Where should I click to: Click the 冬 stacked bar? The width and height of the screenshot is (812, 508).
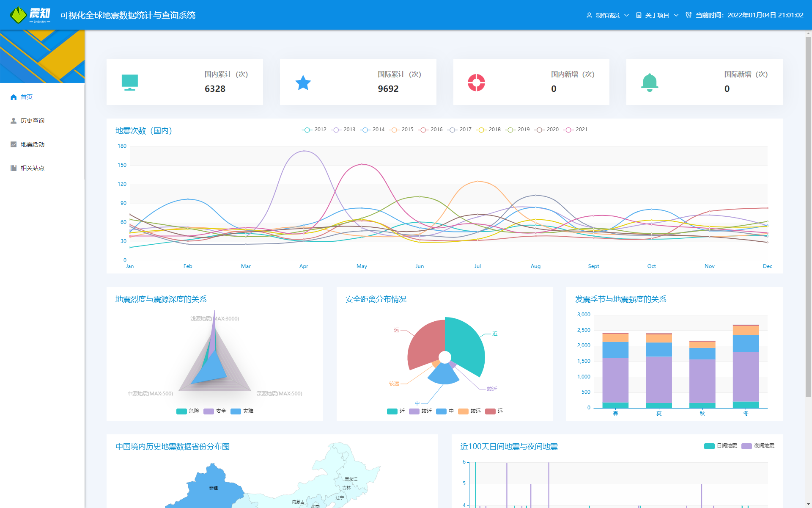click(746, 367)
